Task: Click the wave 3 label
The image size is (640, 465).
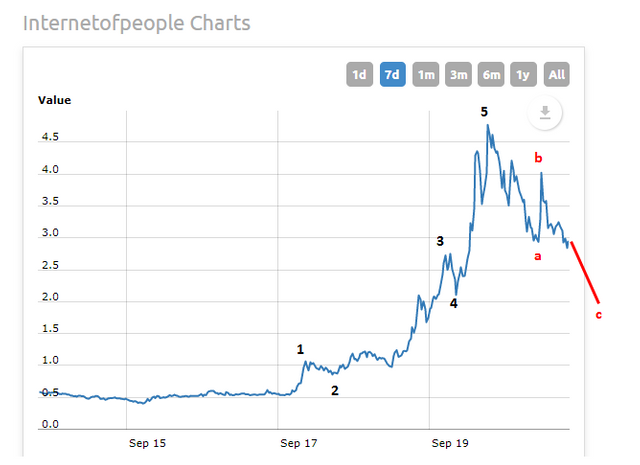Action: (439, 241)
